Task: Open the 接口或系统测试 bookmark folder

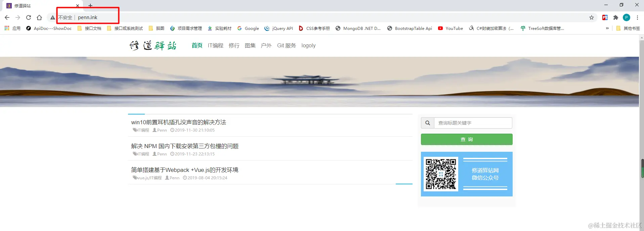Action: [x=125, y=28]
